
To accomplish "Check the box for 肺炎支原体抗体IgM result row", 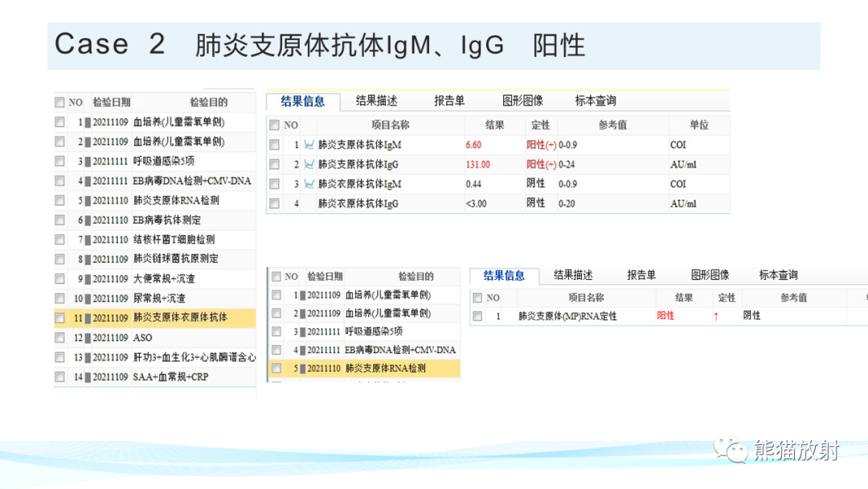I will [275, 145].
